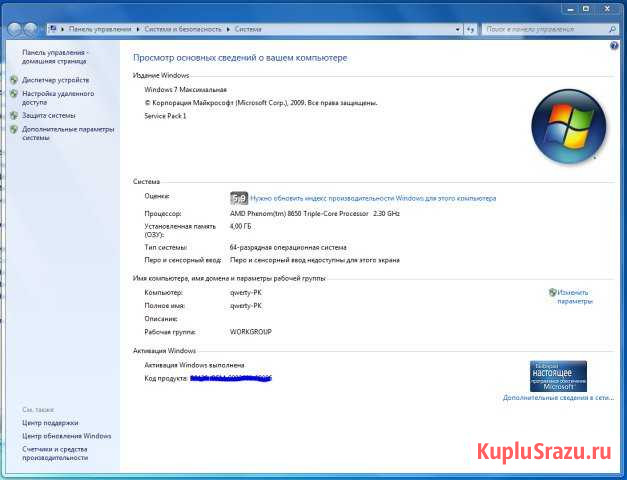Screen dimensions: 627x480
Task: Click the shield icon next to Настройка удаленного доступа
Action: (x=14, y=94)
